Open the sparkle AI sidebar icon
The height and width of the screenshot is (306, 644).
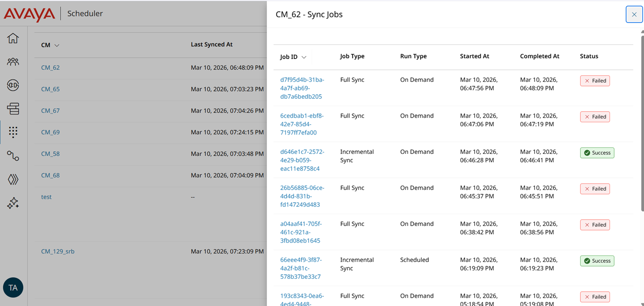tap(13, 203)
